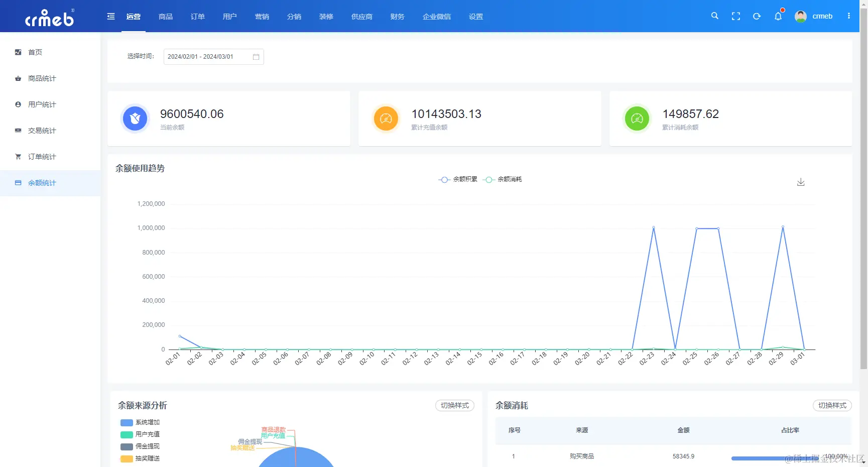Screen dimensions: 868x467
Task: Click the blue pie chart slice
Action: (x=296, y=458)
